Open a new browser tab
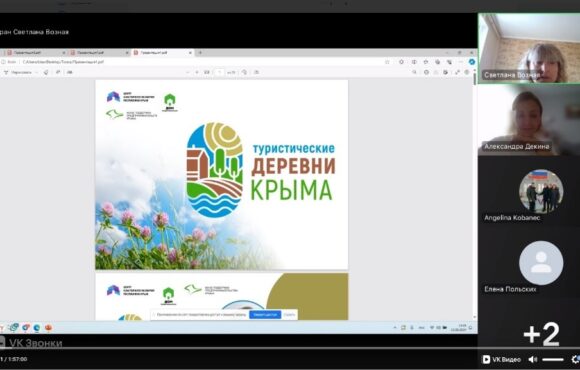Viewport: 580px width, 370px height. pos(200,53)
